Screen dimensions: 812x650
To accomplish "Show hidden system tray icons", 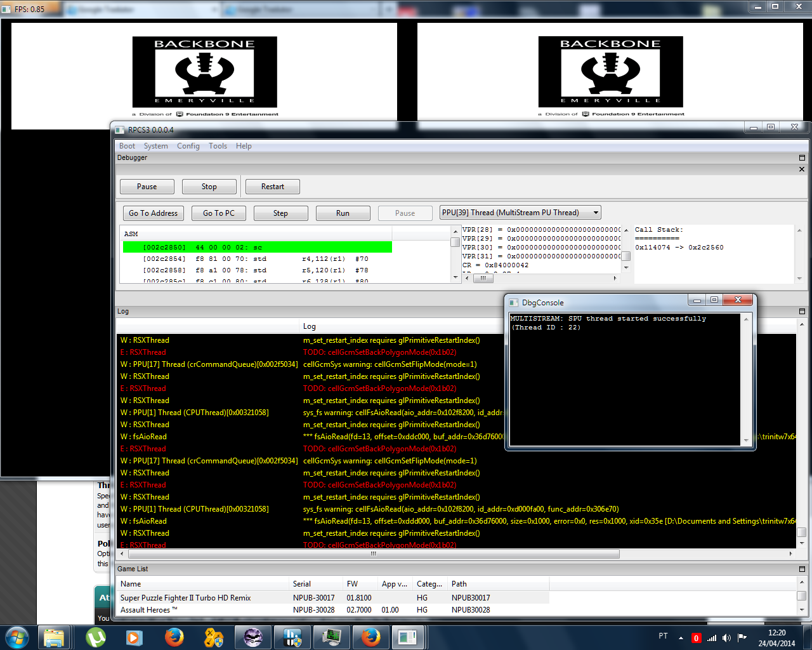I will pyautogui.click(x=681, y=637).
